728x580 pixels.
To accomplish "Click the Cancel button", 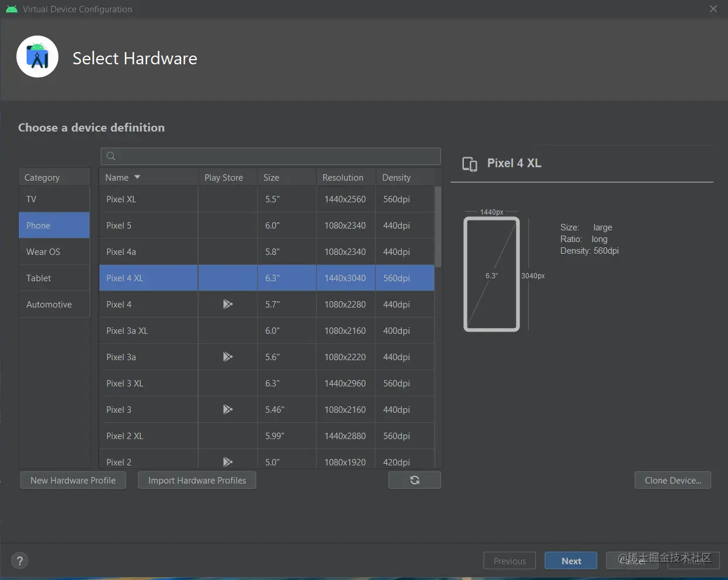I will 632,561.
